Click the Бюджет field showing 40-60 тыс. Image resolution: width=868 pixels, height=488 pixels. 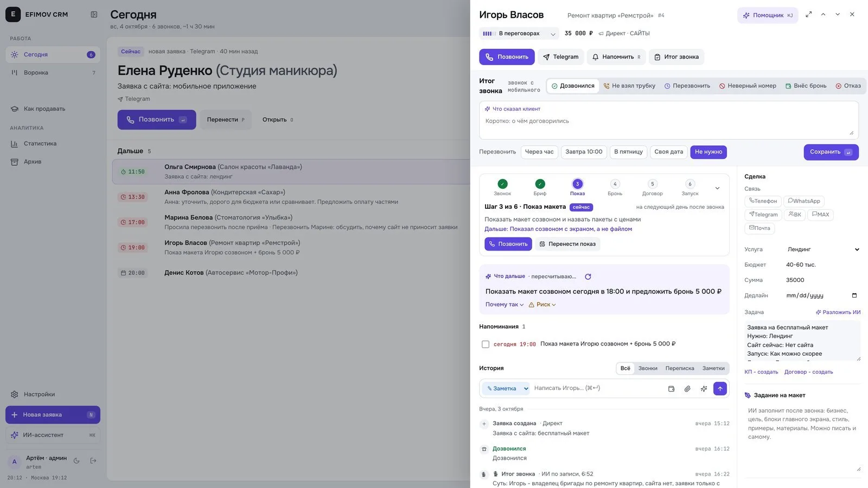(823, 265)
